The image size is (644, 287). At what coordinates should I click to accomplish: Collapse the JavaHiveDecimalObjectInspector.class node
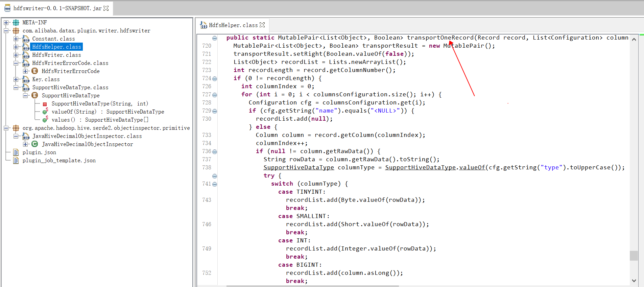(x=16, y=136)
